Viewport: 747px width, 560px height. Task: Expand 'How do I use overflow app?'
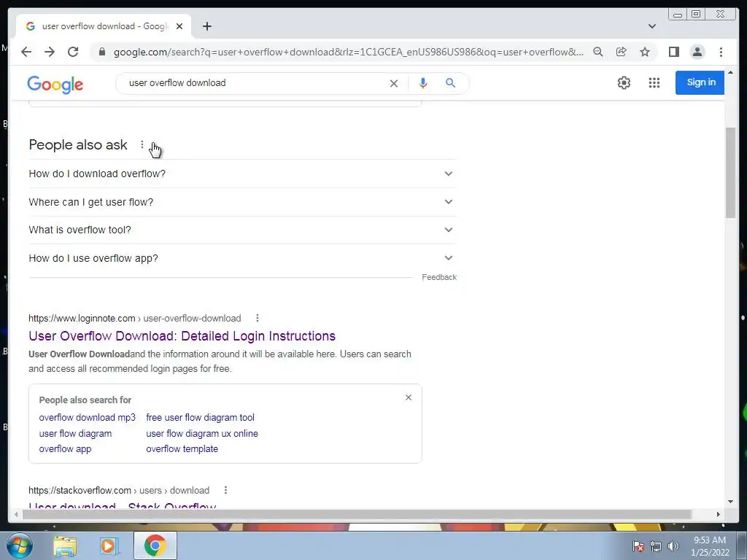coord(242,258)
